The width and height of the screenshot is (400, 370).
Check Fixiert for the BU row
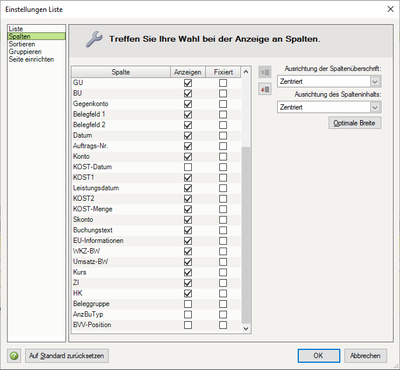point(223,93)
